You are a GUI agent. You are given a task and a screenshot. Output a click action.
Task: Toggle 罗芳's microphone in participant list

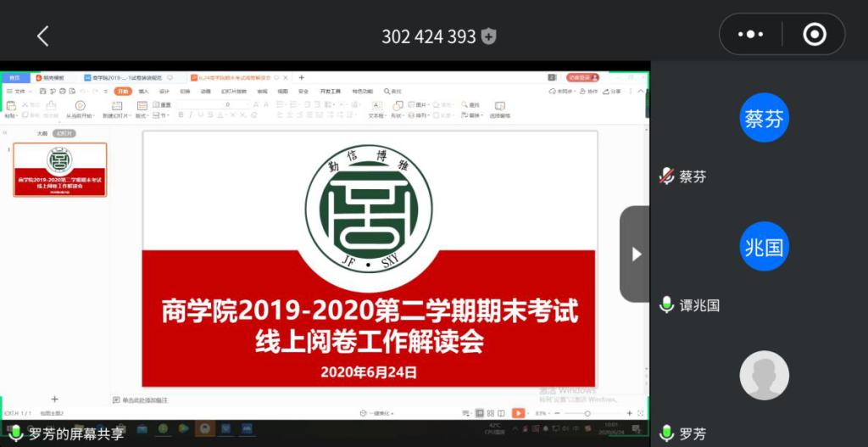click(667, 433)
